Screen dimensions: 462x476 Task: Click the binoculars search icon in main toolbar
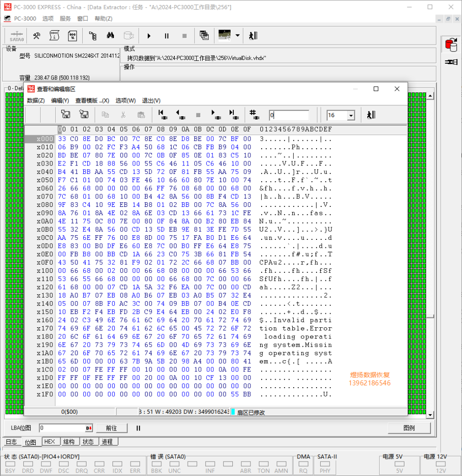tap(111, 36)
